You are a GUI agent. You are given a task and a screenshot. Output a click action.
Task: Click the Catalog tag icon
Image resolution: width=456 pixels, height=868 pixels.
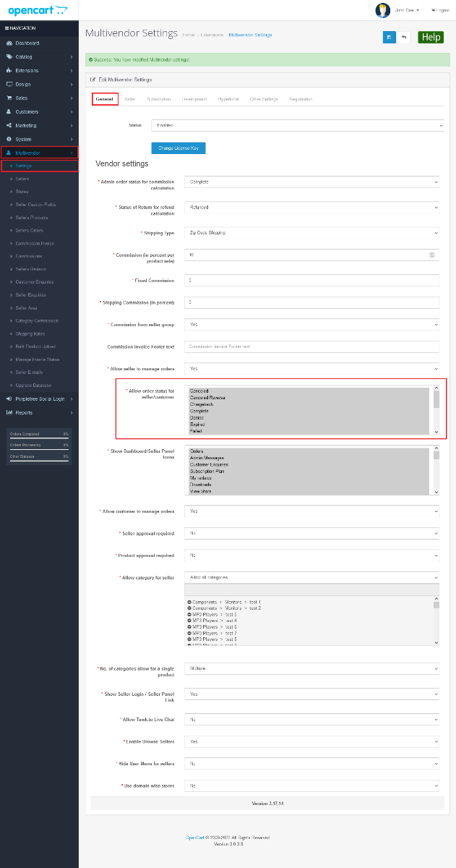(x=9, y=56)
